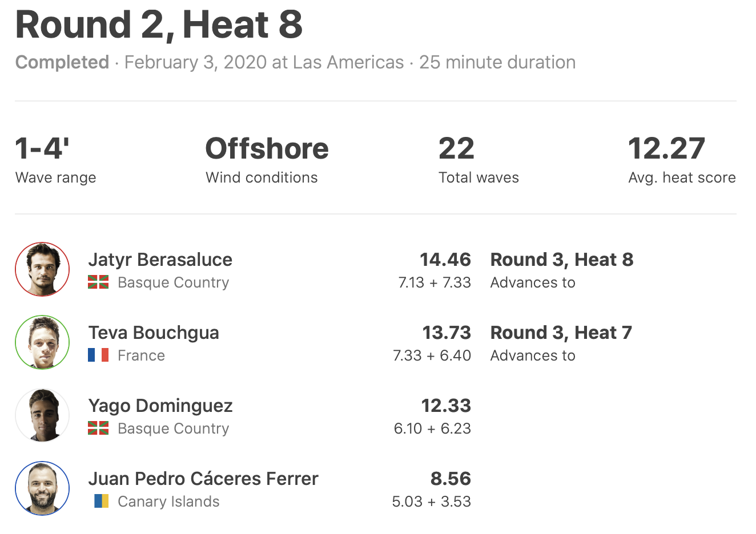Open Yago Dominguez's profile photo

[x=42, y=415]
